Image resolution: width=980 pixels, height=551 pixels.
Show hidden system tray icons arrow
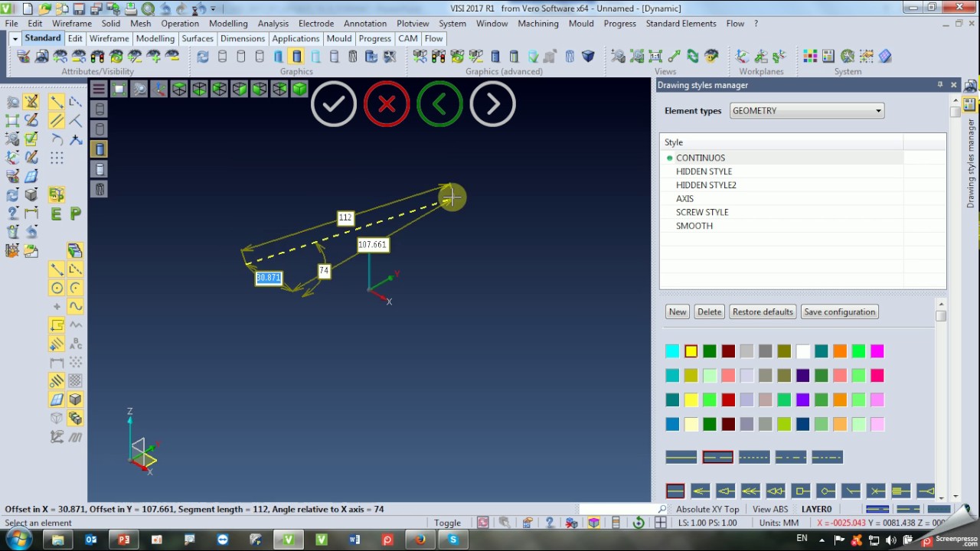pos(823,540)
